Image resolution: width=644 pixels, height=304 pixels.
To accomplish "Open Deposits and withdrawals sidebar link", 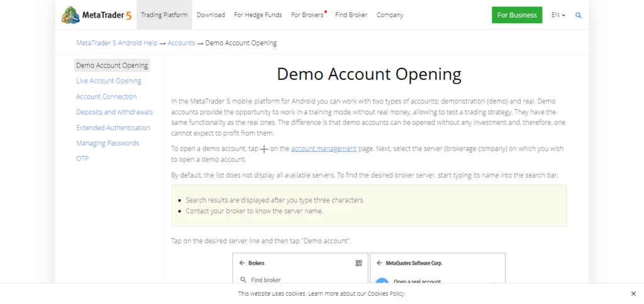I will coord(114,112).
